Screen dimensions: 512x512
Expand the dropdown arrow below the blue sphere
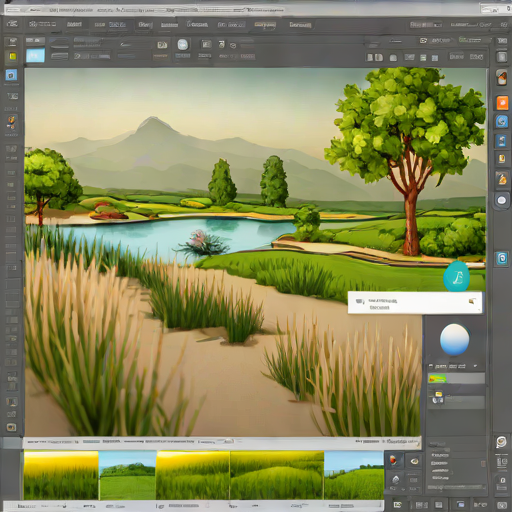pyautogui.click(x=475, y=366)
